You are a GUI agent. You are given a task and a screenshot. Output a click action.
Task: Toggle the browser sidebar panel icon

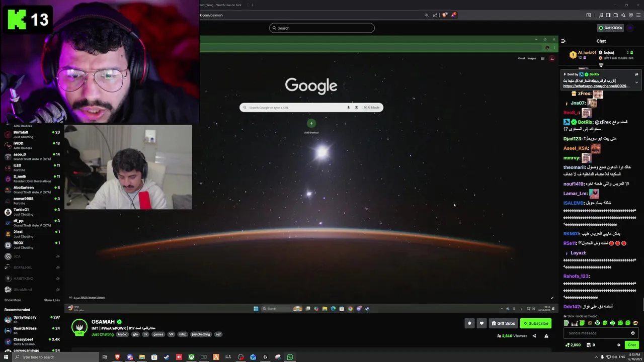[x=608, y=15]
